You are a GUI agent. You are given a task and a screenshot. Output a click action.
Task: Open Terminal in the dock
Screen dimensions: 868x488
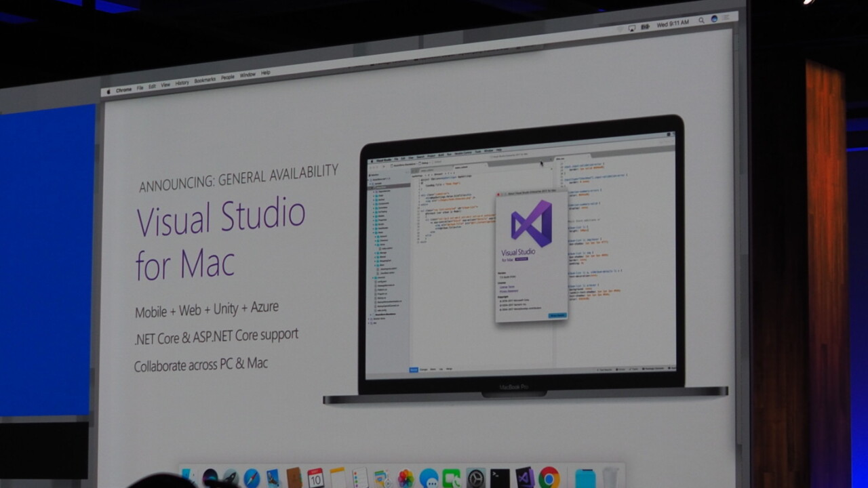[500, 477]
